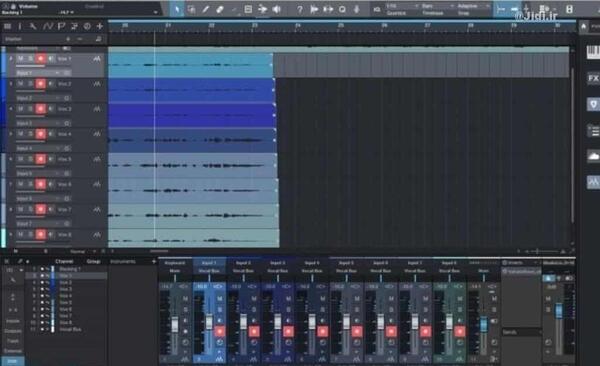Select the Bend tool

[x=262, y=9]
